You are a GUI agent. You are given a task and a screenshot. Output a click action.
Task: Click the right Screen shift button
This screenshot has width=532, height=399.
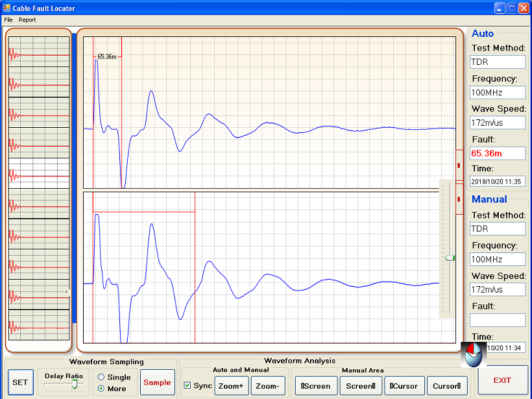(x=360, y=386)
